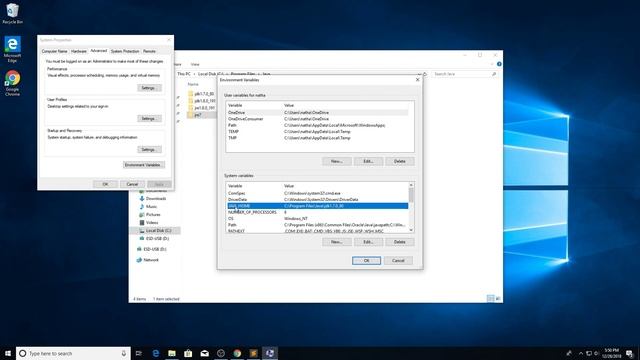This screenshot has height=360, width=640.
Task: Select the OneDriveConsumer user variable row
Action: pos(317,119)
